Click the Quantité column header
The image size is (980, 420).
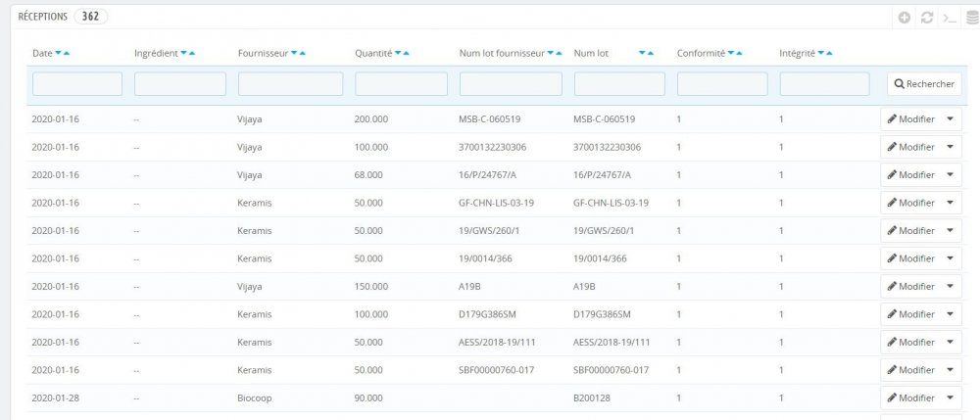pos(373,54)
